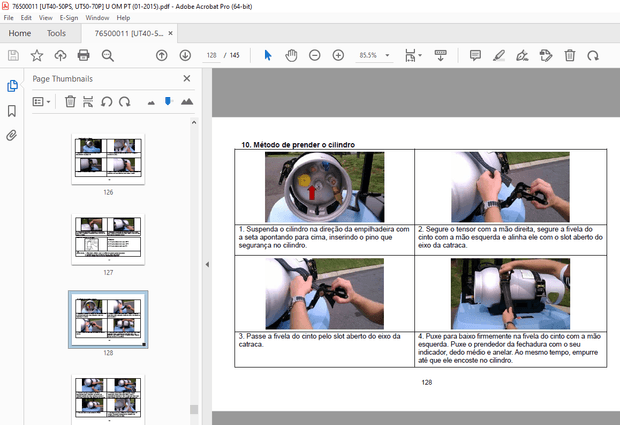Reduce thumbnail size with small mountain icon
The height and width of the screenshot is (425, 620).
point(151,103)
